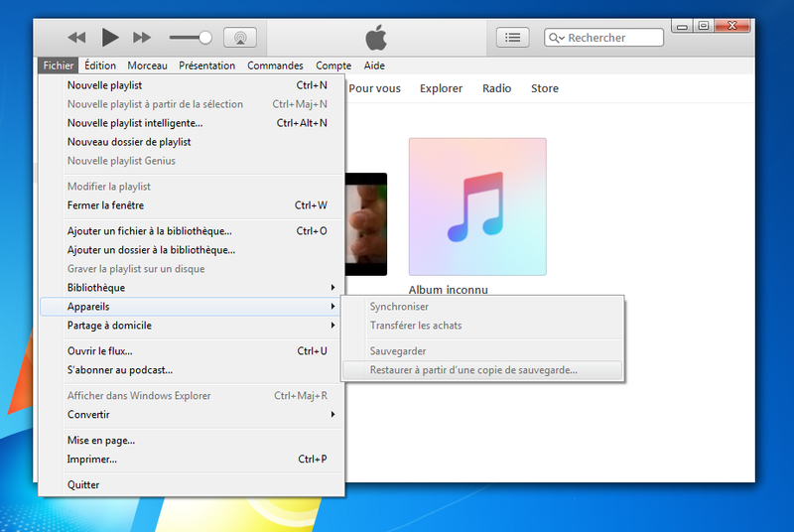Open the Édition menu
Image resolution: width=794 pixels, height=532 pixels.
[100, 66]
